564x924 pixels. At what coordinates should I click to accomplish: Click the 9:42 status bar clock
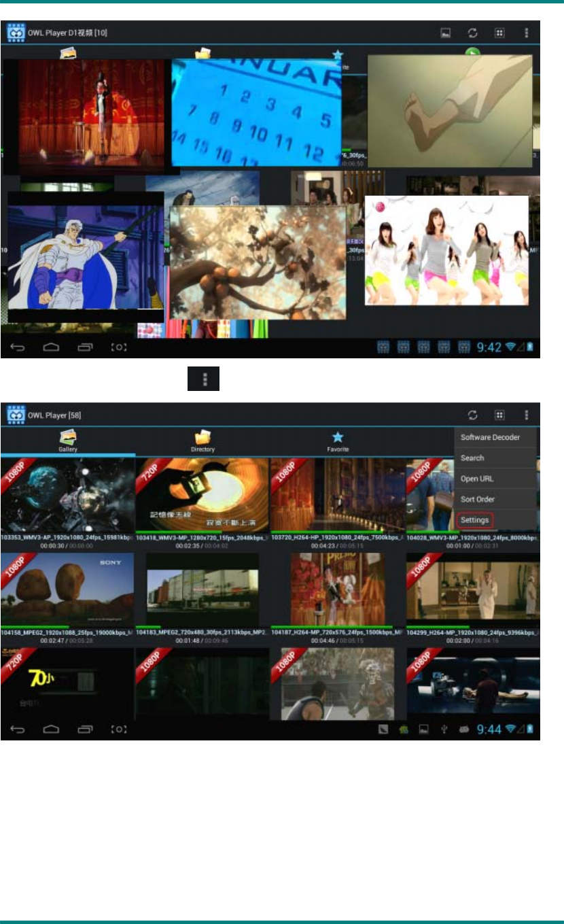pyautogui.click(x=488, y=347)
